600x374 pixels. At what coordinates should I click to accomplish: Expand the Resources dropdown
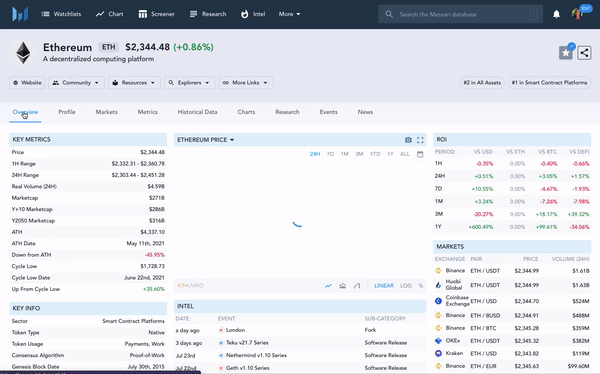coord(134,83)
